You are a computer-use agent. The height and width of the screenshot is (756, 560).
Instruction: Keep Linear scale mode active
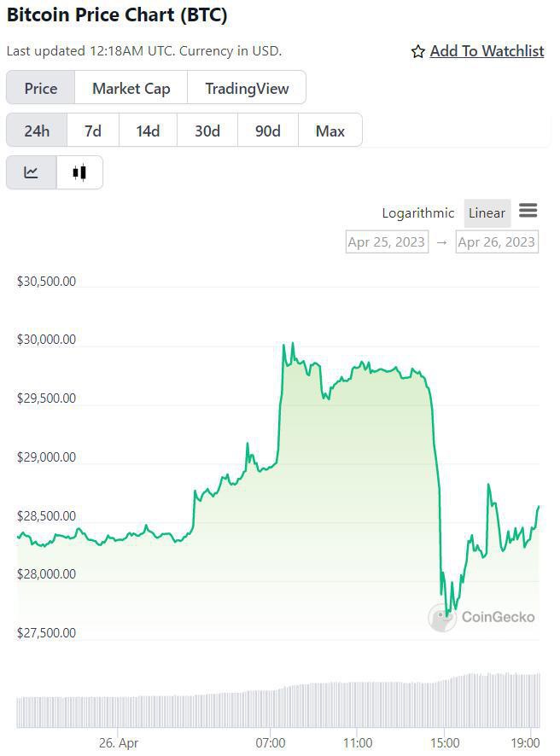coord(487,212)
